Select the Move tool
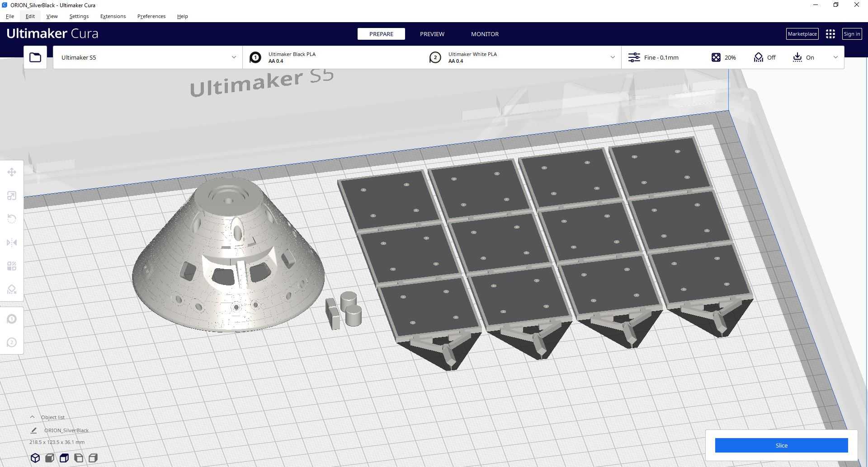Screen dimensions: 868x467 coord(12,172)
